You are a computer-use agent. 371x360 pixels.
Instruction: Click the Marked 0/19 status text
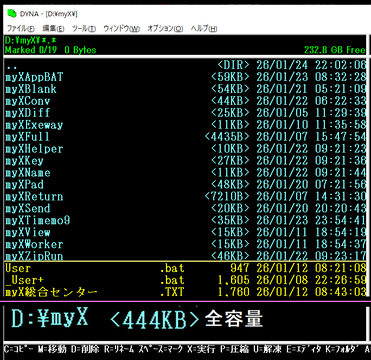click(51, 50)
